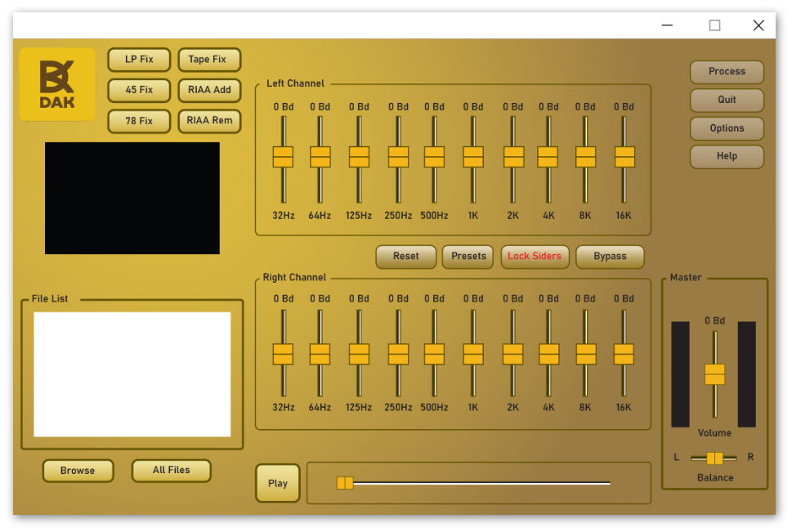Click the Right Channel 250Hz slider

point(398,354)
